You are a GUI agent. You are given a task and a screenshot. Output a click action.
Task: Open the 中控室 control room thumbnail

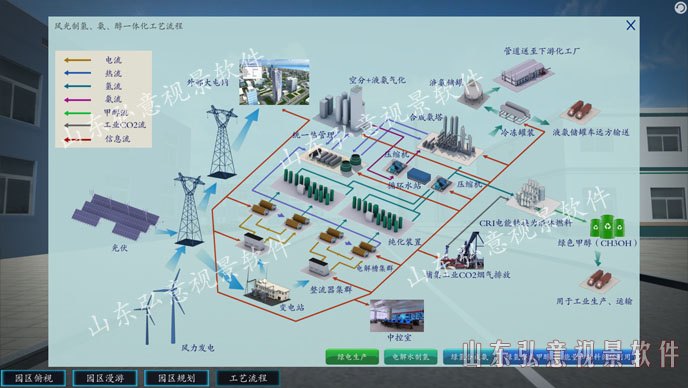point(397,316)
